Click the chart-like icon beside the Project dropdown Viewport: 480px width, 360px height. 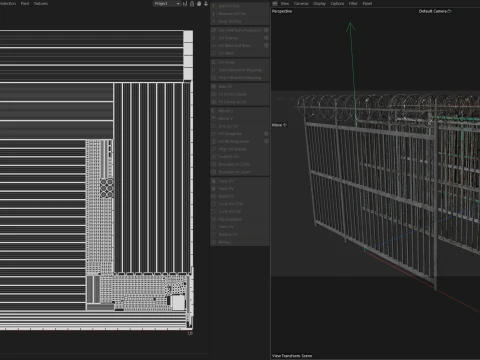(x=185, y=4)
